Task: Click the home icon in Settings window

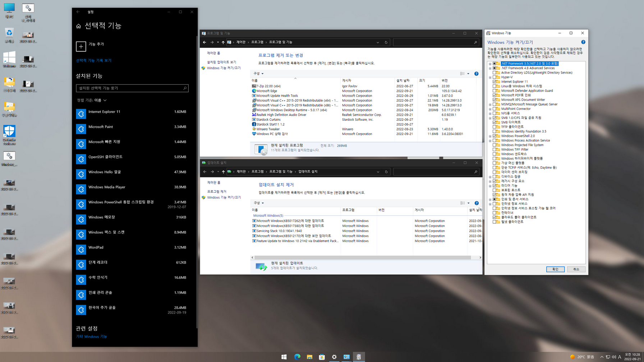Action: coord(78,26)
